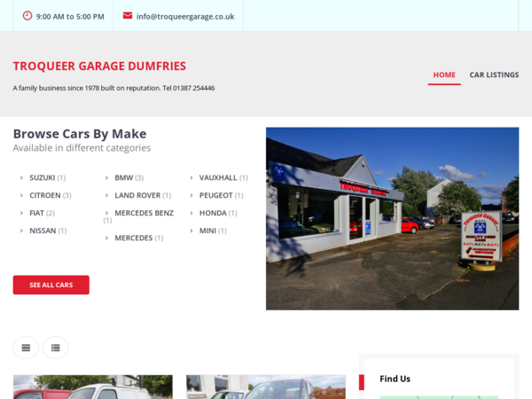532x399 pixels.
Task: Browse Citroen cars
Action: pyautogui.click(x=45, y=195)
